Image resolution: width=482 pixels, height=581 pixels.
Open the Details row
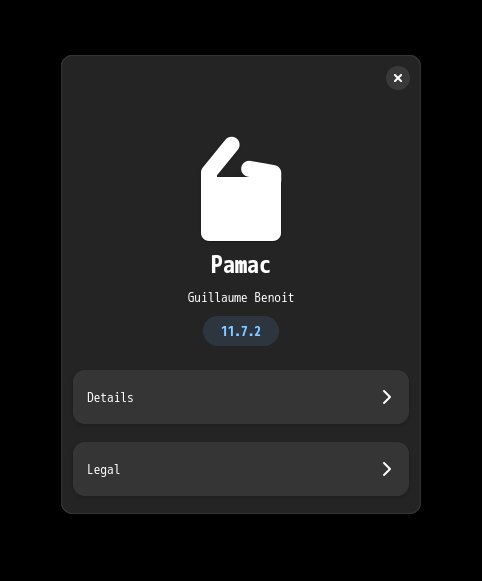[241, 397]
